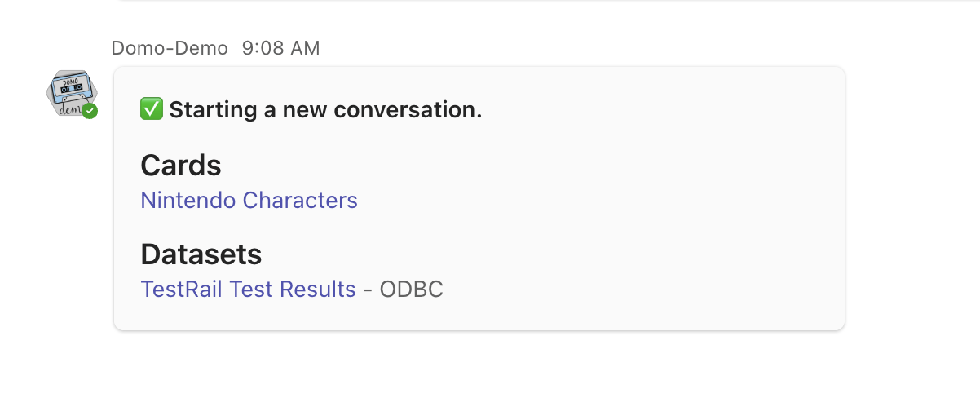Click the hyphen before ODBC
Viewport: 980px width, 398px height.
click(368, 290)
